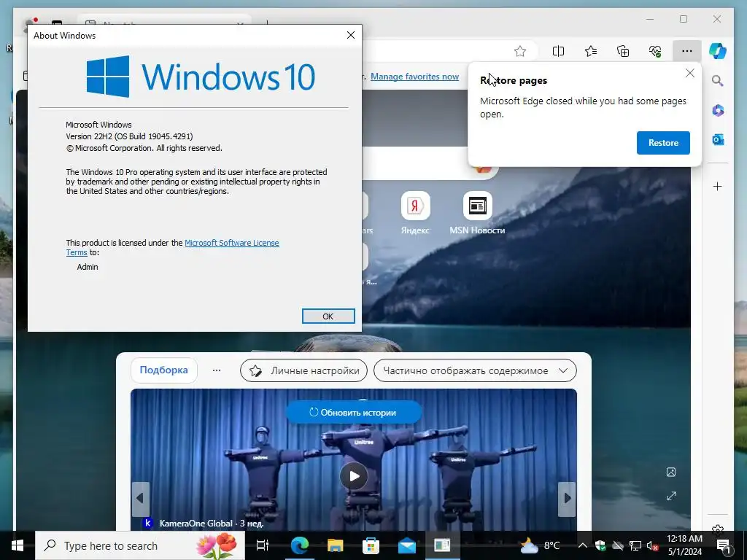Dismiss the Restore pages popup
The image size is (747, 560).
(x=690, y=73)
